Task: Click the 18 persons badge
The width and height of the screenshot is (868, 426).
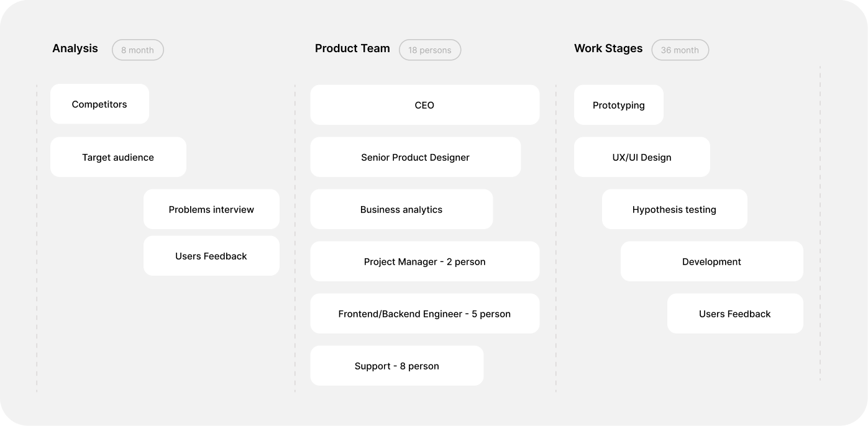Action: (430, 50)
